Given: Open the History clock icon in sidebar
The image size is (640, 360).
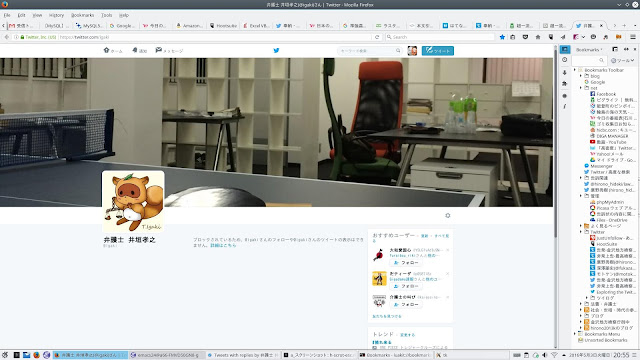Looking at the screenshot, I should pyautogui.click(x=564, y=60).
